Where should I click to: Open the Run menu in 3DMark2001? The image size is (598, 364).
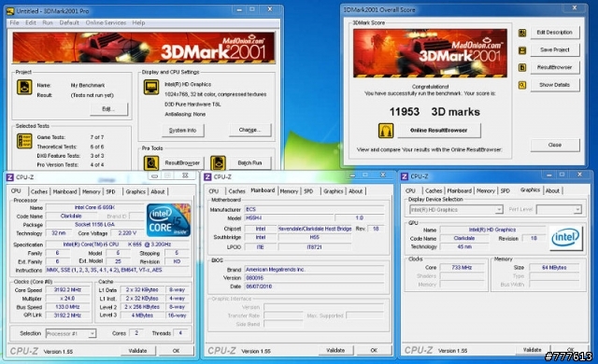pyautogui.click(x=48, y=22)
